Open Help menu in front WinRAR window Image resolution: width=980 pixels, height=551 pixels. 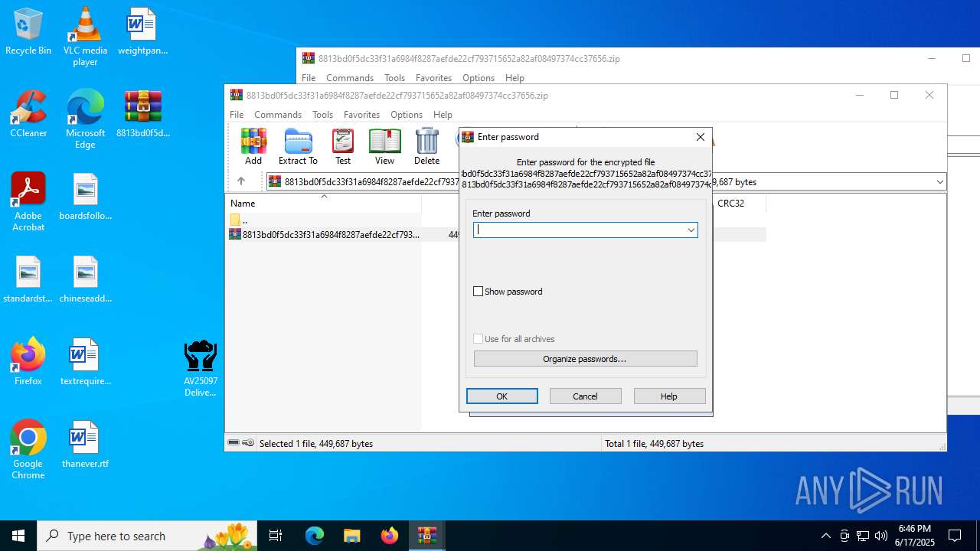coord(443,115)
